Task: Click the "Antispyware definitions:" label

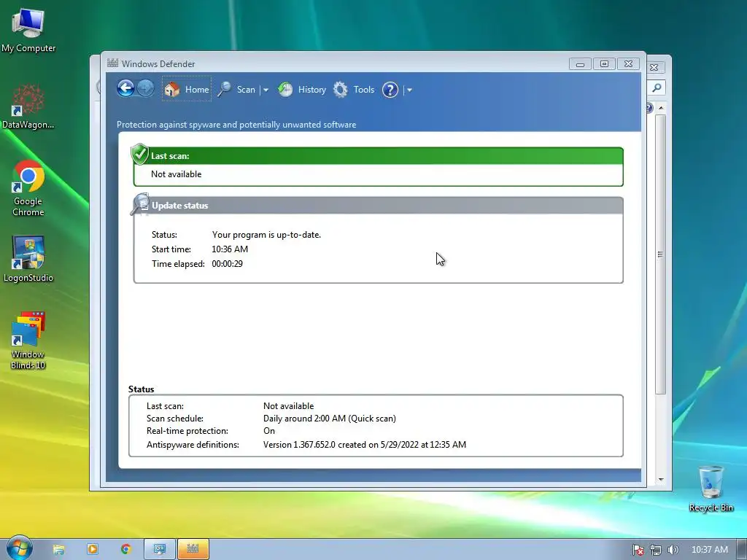Action: click(193, 445)
